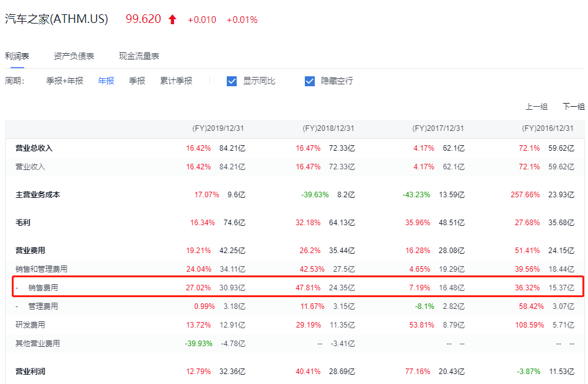
Task: Collapse the 销售费用 row dash marker
Action: [x=17, y=288]
